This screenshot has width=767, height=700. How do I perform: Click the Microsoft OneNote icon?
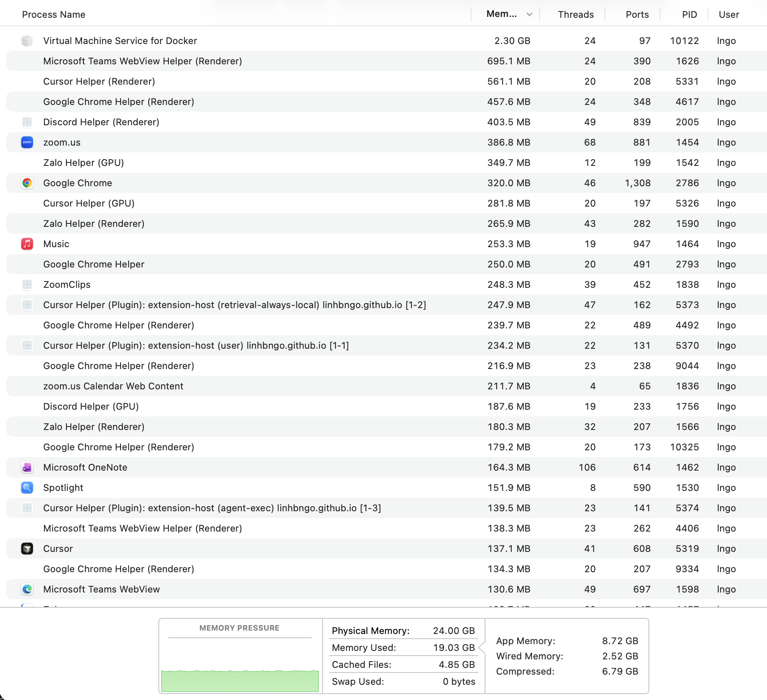(27, 467)
